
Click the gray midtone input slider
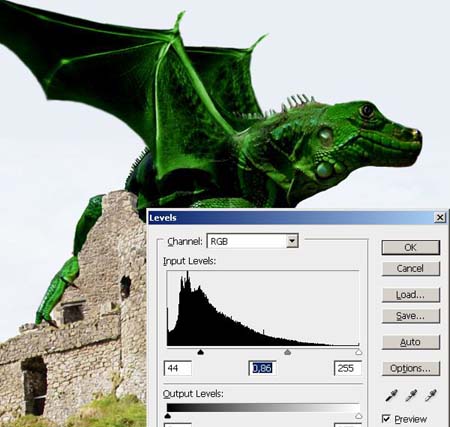click(x=287, y=352)
